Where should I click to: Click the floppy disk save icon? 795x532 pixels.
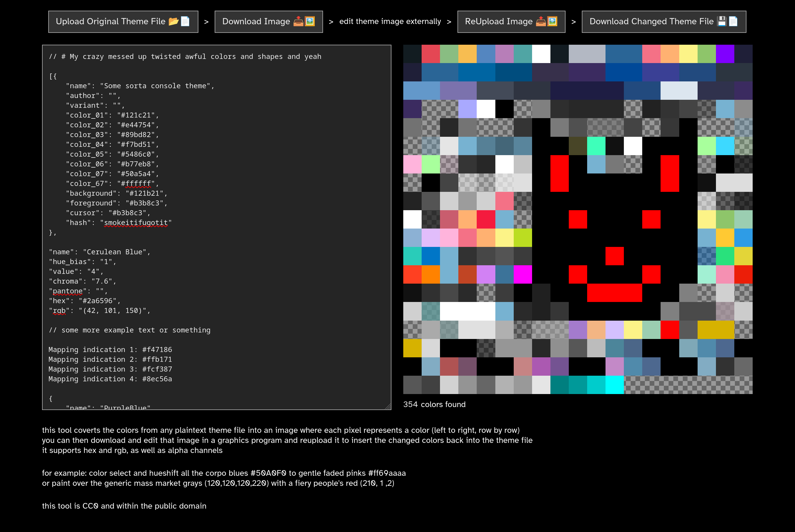[x=722, y=21]
